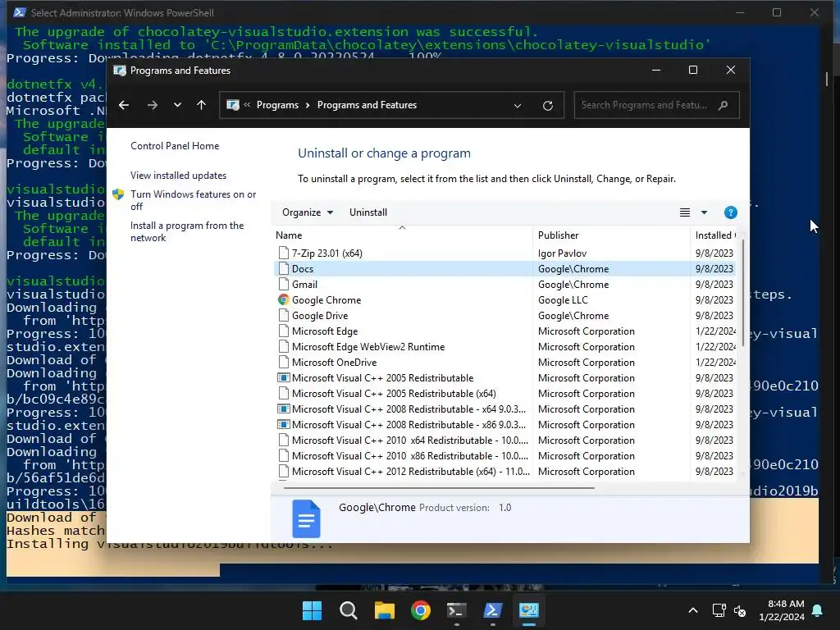
Task: Click the Forward navigation arrow
Action: coord(153,105)
